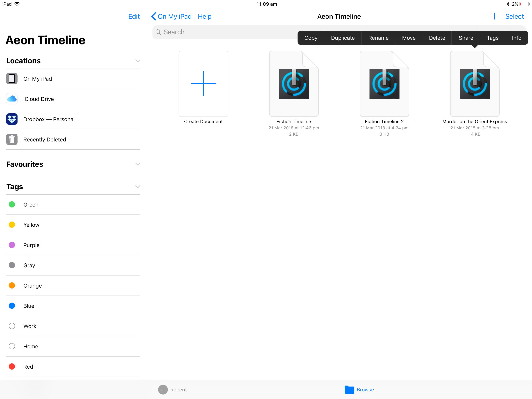Image resolution: width=532 pixels, height=399 pixels.
Task: Click the Recently Deleted trash icon
Action: 12,139
